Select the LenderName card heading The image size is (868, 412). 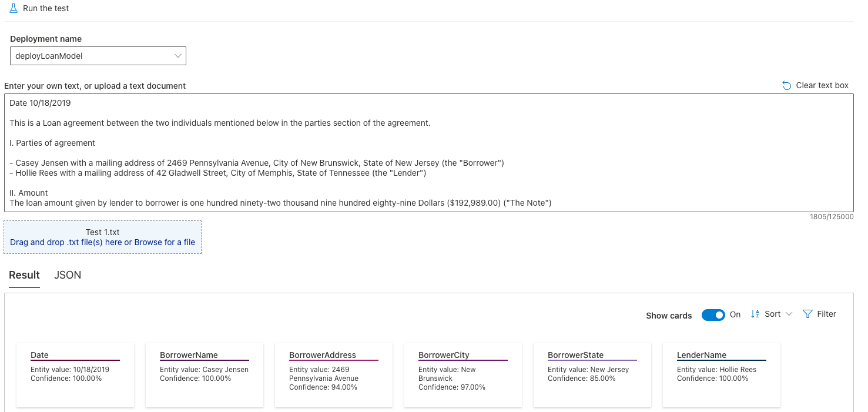point(702,355)
